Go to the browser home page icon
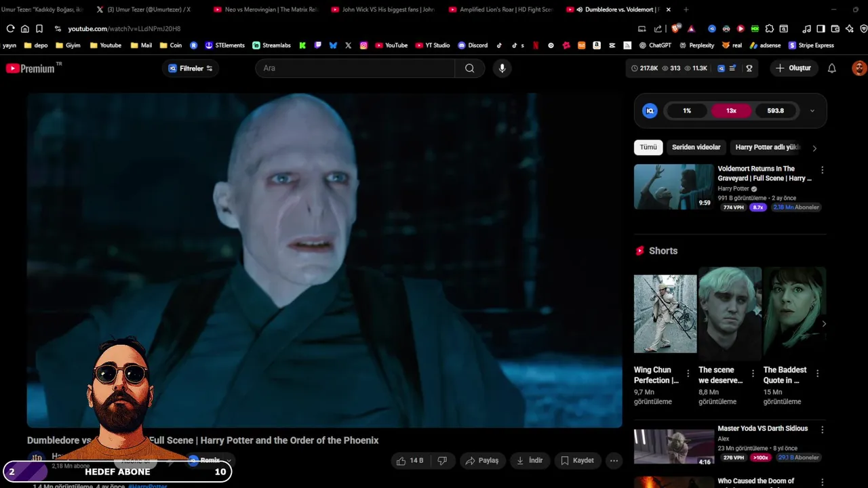Screen dimensions: 868x488 coord(25,28)
